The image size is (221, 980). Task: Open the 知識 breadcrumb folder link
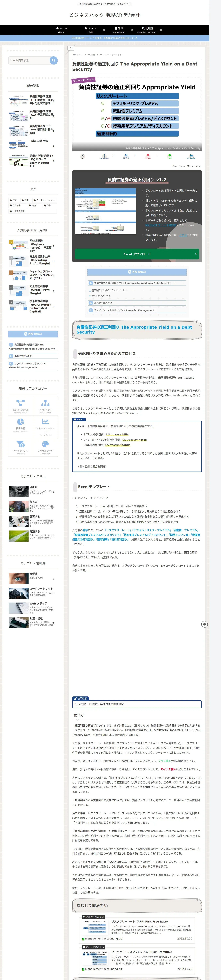91,55
